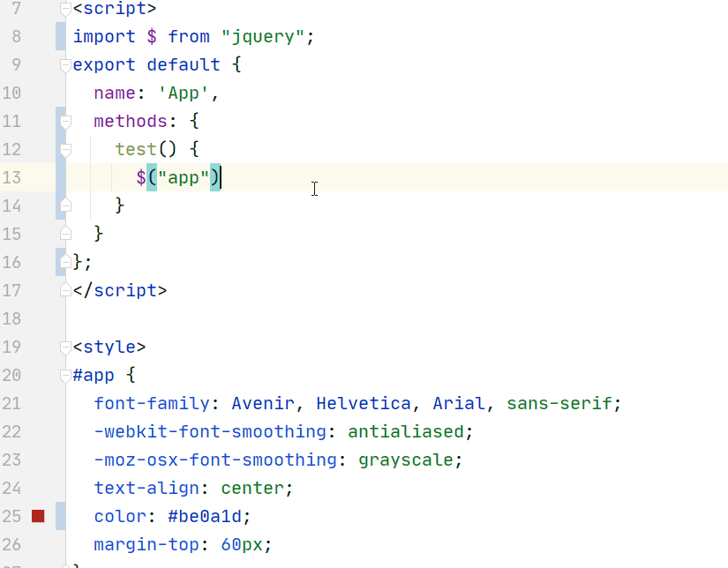Image resolution: width=728 pixels, height=568 pixels.
Task: Collapse the test() function body
Action: (64, 149)
